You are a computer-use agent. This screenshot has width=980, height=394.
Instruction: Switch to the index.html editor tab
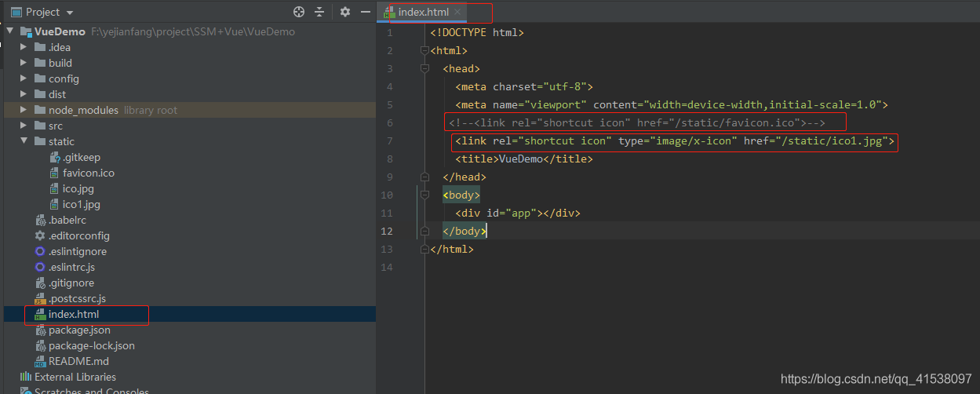[423, 13]
